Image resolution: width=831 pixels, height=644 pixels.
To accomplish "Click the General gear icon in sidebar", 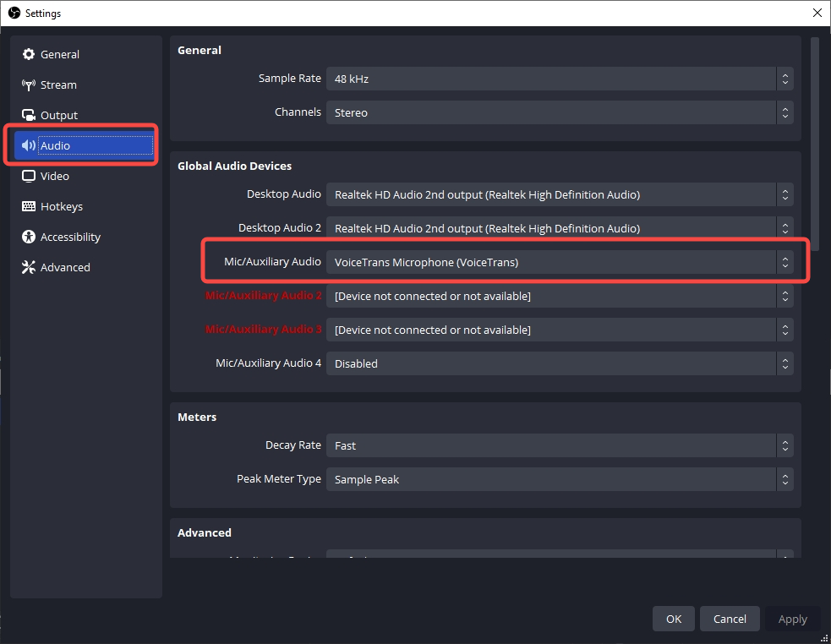I will coord(29,54).
